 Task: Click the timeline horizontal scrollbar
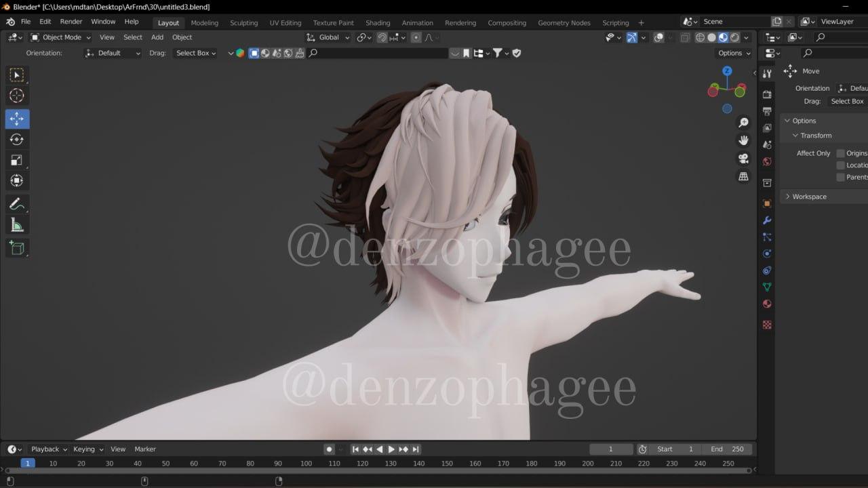(x=378, y=470)
